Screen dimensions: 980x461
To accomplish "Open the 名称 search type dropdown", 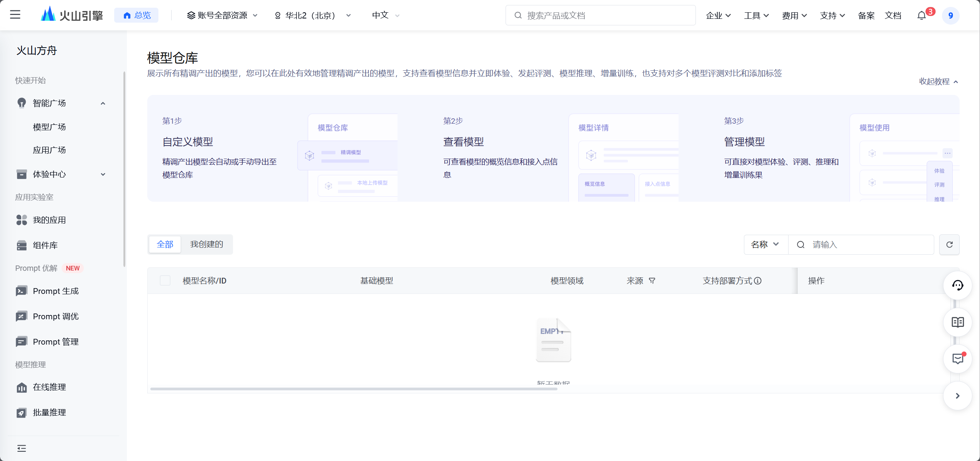I will pos(765,245).
